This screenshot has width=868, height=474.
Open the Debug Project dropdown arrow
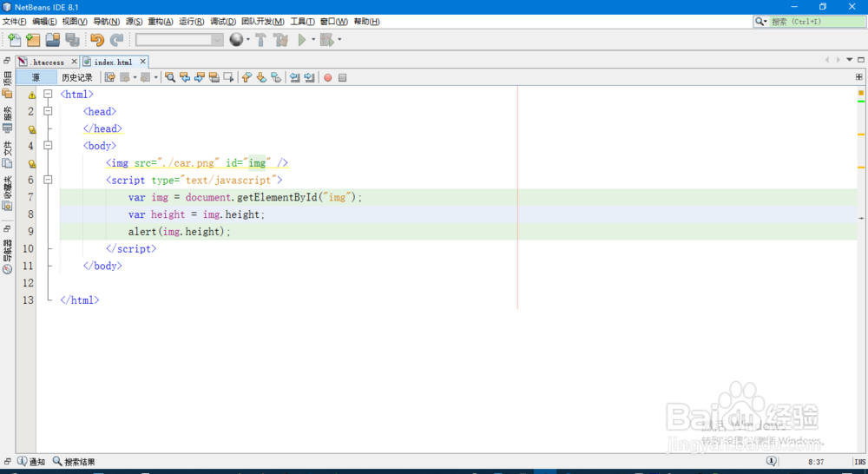coord(339,40)
